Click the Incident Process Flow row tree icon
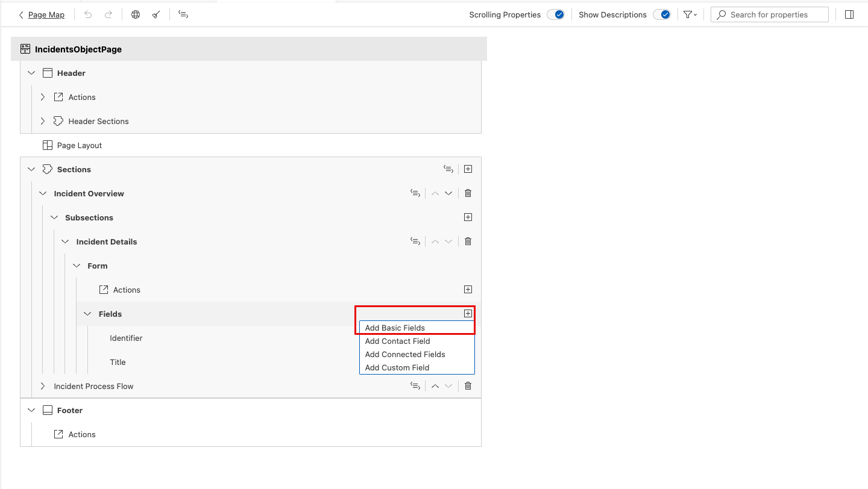This screenshot has height=489, width=868. [415, 386]
